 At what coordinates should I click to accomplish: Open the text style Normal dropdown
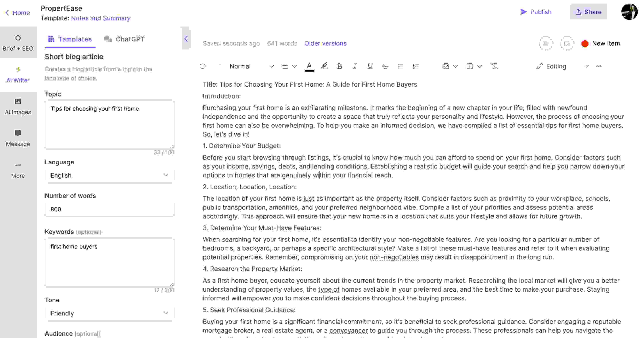[252, 66]
